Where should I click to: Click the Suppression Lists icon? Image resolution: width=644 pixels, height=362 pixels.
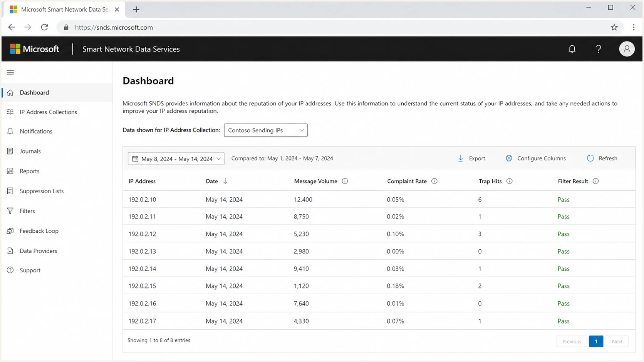pyautogui.click(x=10, y=191)
